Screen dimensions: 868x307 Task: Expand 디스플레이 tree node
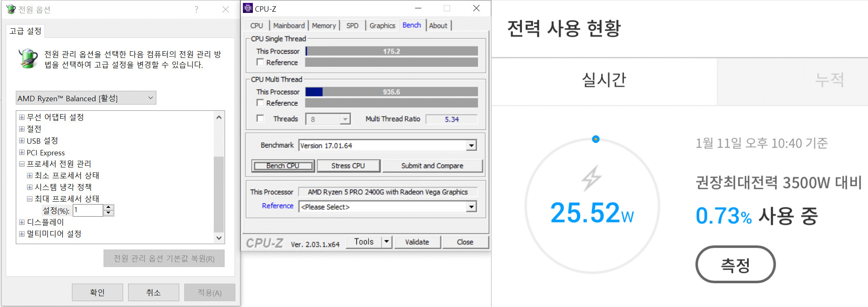(22, 222)
